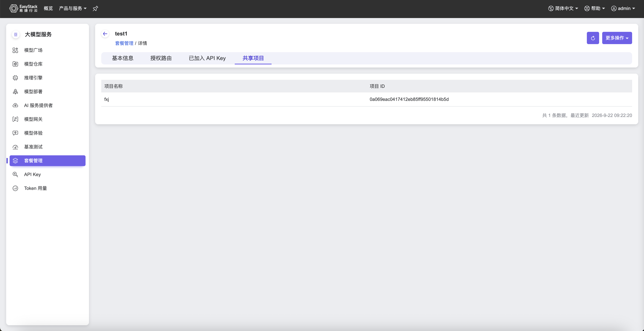Switch to the 授权路由 tab
This screenshot has width=644, height=331.
(x=161, y=58)
